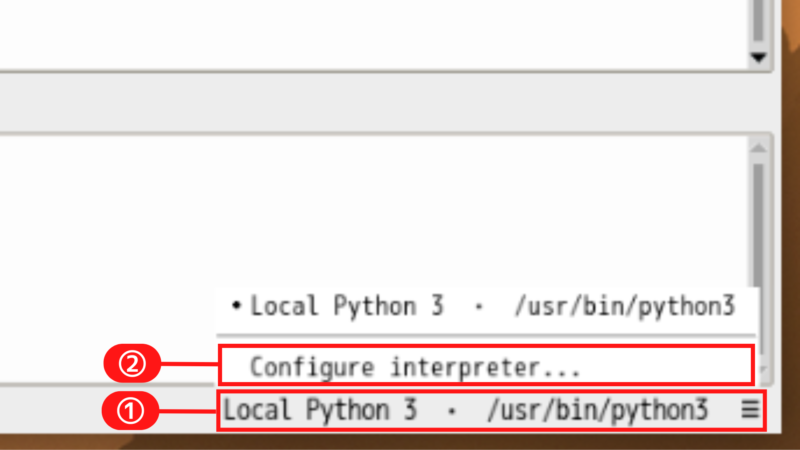This screenshot has width=800, height=450.
Task: Click the shell's vertical scrollbar thumb
Action: 758,220
